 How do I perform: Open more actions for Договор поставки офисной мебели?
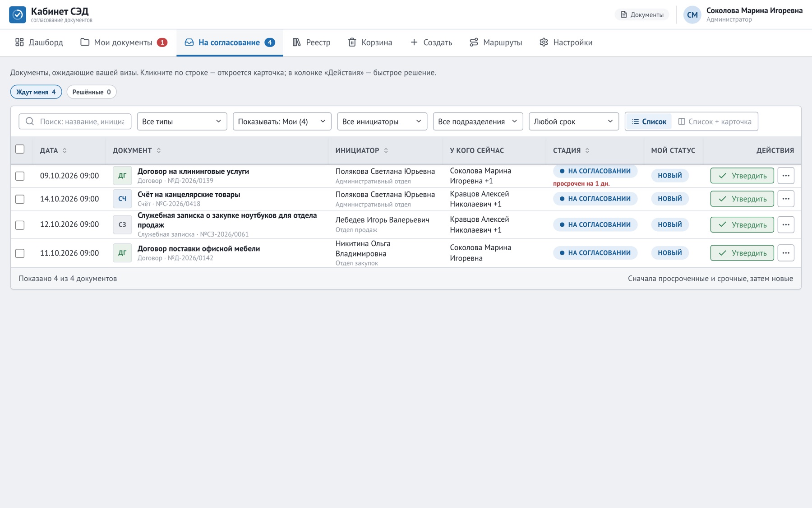click(x=786, y=253)
